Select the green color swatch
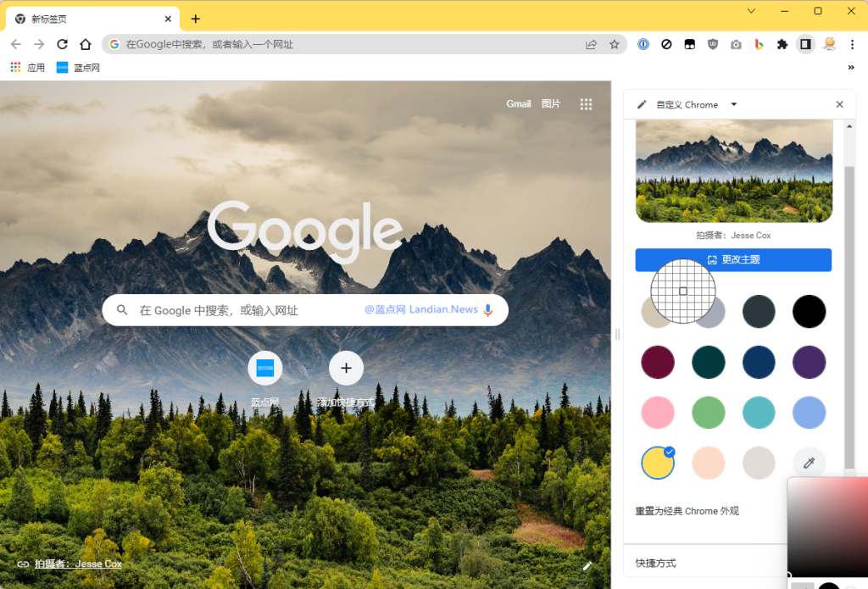 tap(708, 413)
